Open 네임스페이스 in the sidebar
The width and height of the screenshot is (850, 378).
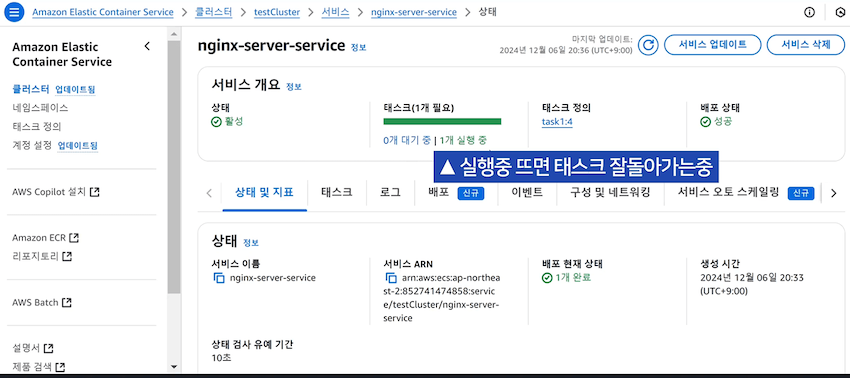(40, 108)
